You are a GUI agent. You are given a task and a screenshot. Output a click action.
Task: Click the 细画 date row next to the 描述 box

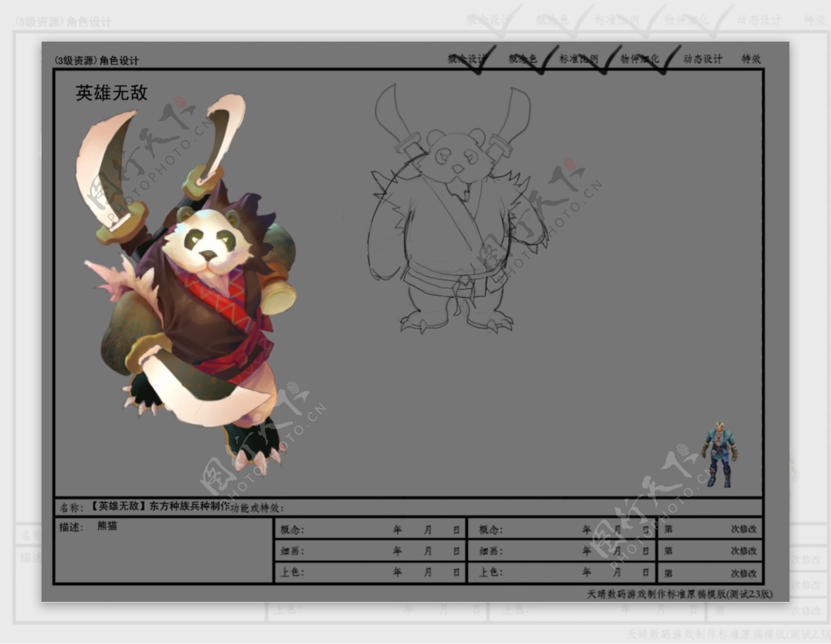(x=370, y=551)
